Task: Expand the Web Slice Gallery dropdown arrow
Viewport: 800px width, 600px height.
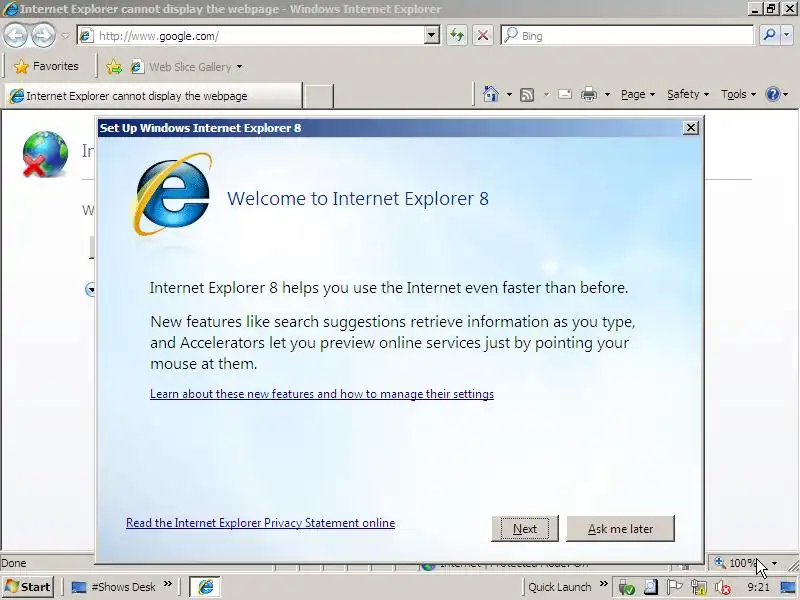Action: pyautogui.click(x=239, y=67)
